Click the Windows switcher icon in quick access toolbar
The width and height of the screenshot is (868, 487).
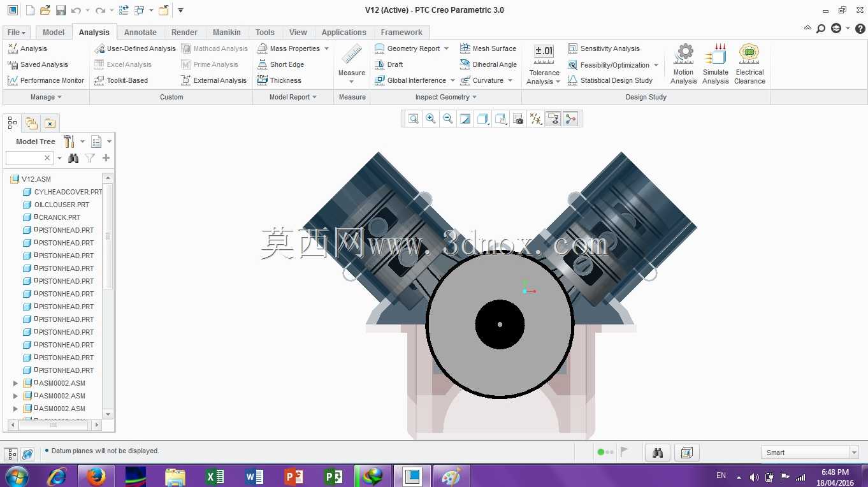[x=140, y=10]
